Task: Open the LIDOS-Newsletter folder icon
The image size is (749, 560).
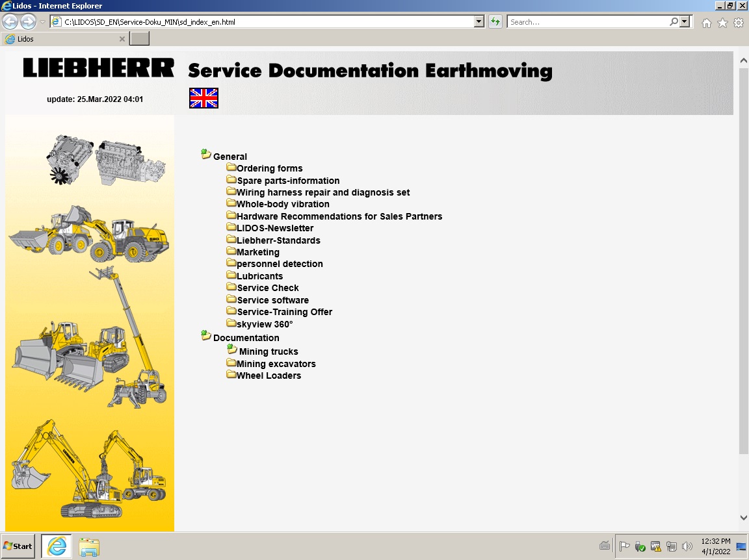Action: [231, 227]
